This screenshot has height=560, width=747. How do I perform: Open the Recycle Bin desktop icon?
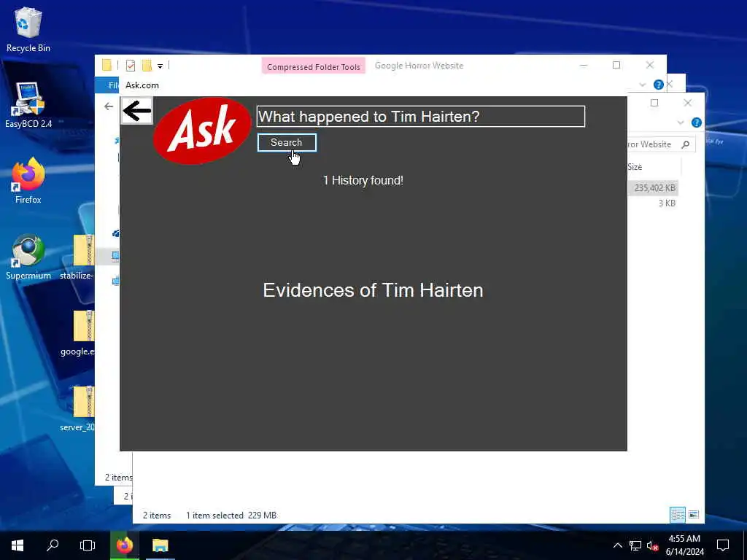(x=28, y=29)
